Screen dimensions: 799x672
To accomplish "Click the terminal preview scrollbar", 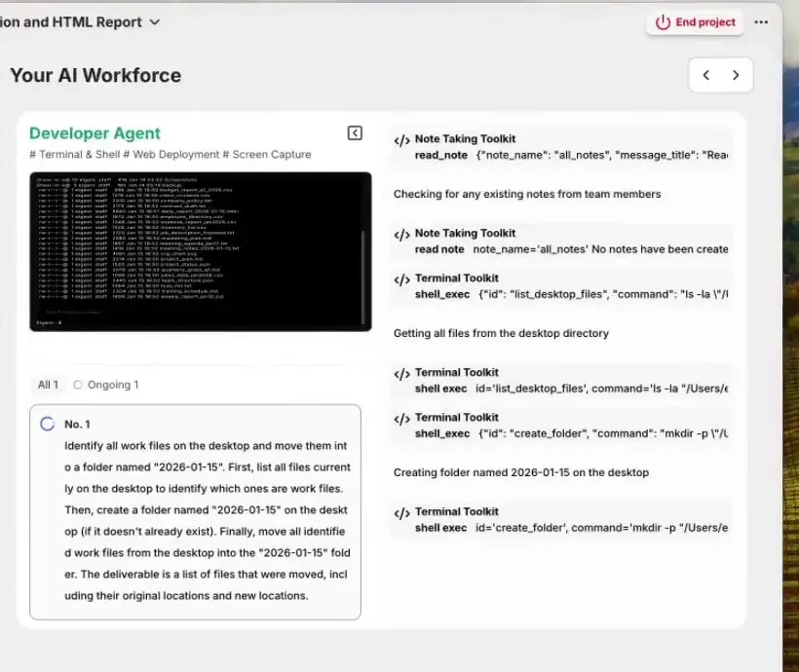I will [362, 277].
